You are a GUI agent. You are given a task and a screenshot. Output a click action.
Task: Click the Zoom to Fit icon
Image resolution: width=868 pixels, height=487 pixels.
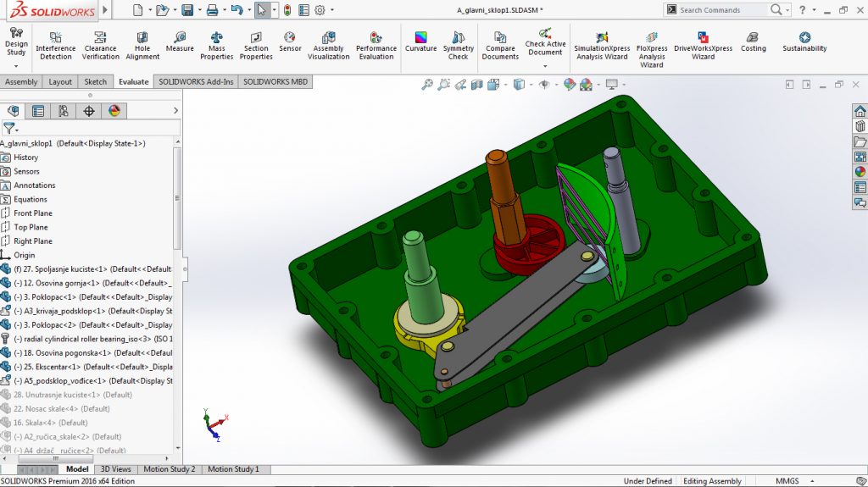click(x=427, y=85)
